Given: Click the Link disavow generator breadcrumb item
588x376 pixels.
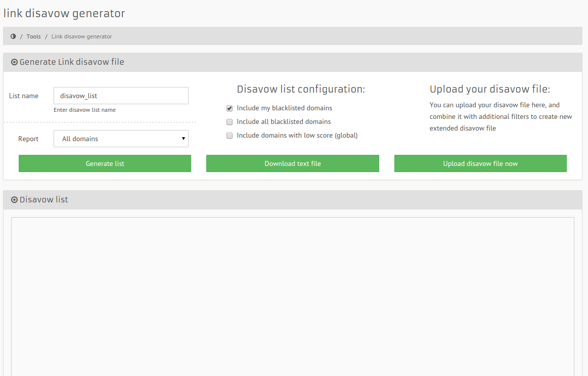Looking at the screenshot, I should [81, 36].
